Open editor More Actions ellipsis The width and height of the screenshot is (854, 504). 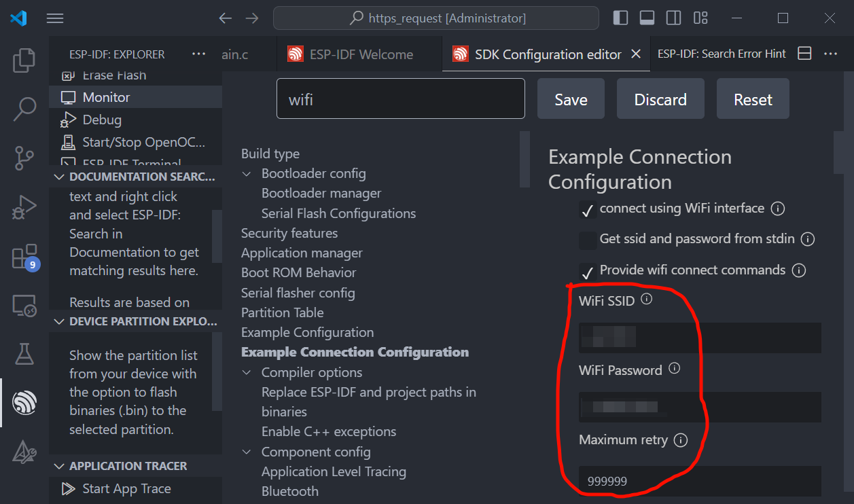(x=831, y=54)
